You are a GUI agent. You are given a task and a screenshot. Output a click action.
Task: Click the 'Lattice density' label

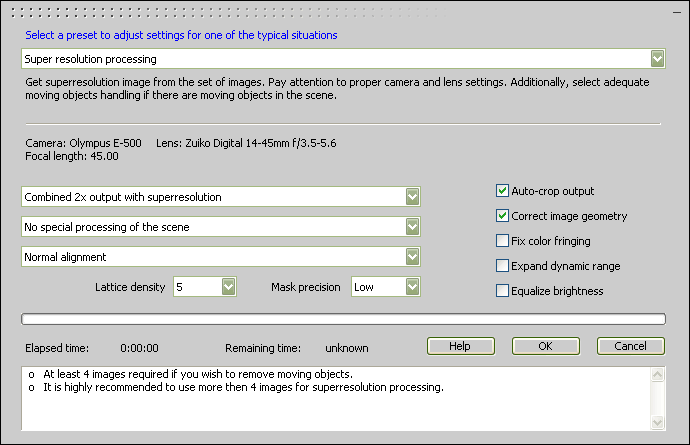click(130, 287)
